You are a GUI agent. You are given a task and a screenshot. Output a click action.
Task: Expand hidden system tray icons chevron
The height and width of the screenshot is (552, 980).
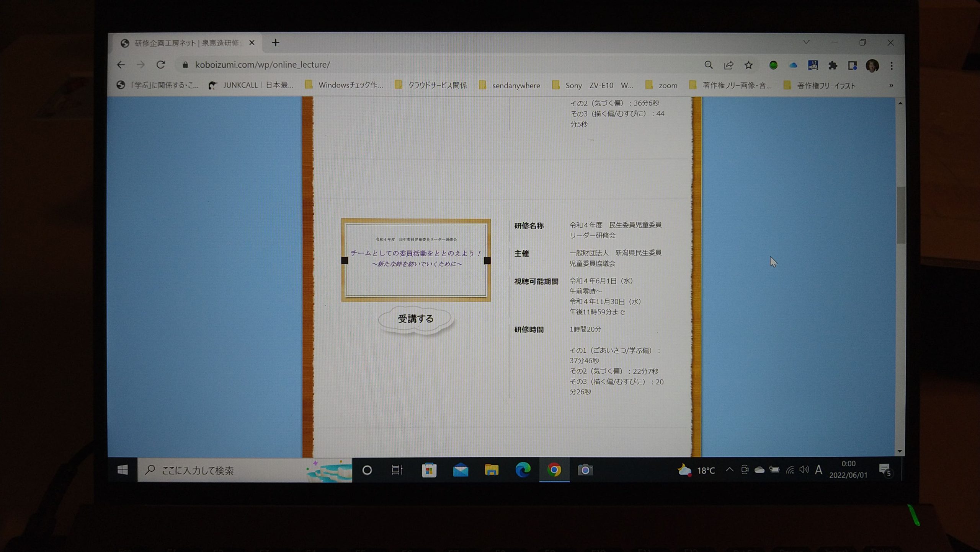pos(730,470)
